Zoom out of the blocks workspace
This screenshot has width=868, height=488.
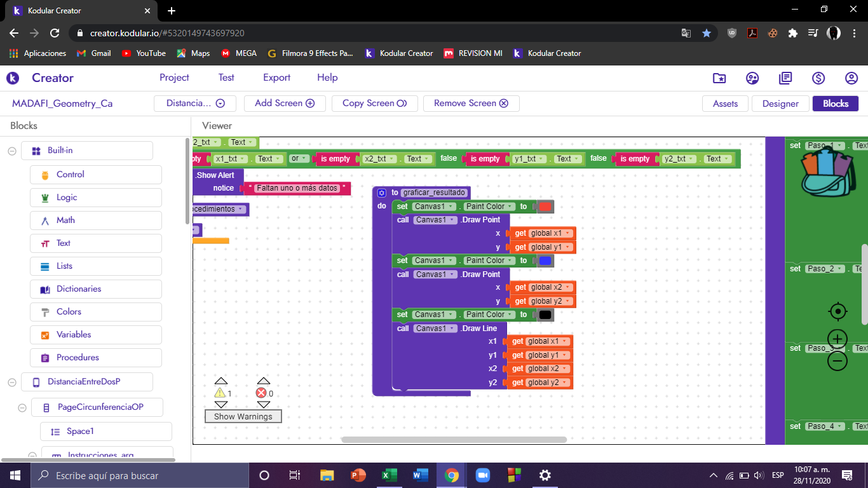pyautogui.click(x=837, y=361)
